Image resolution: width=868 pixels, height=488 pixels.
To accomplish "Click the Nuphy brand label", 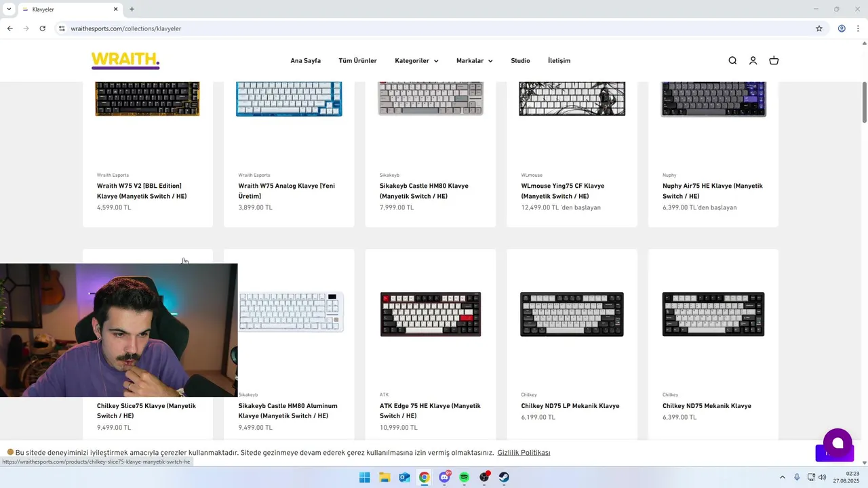I will tap(669, 175).
